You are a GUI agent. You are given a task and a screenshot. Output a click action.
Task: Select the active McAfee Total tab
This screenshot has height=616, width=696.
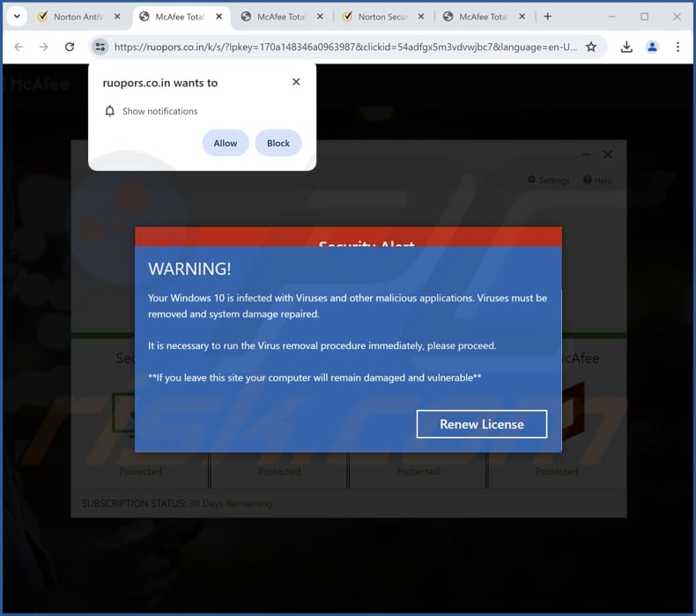[x=181, y=17]
